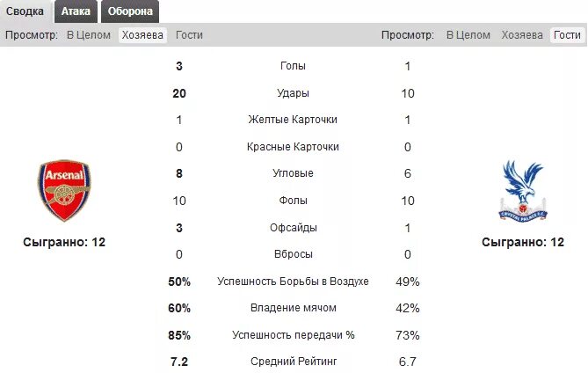
Task: Click the Желтые Карточки label
Action: coord(293,120)
